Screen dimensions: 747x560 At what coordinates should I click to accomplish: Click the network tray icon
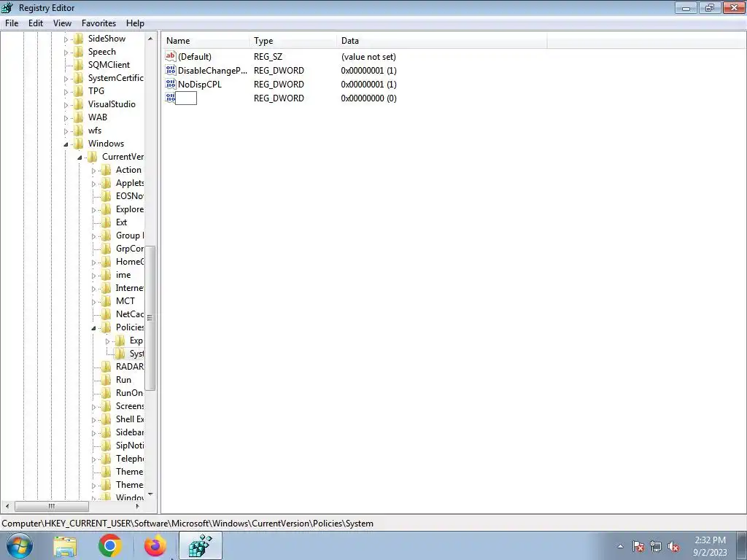click(656, 546)
